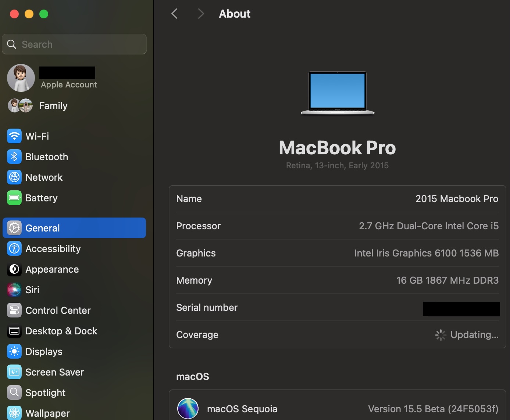Open the Wi-Fi settings label

(37, 136)
